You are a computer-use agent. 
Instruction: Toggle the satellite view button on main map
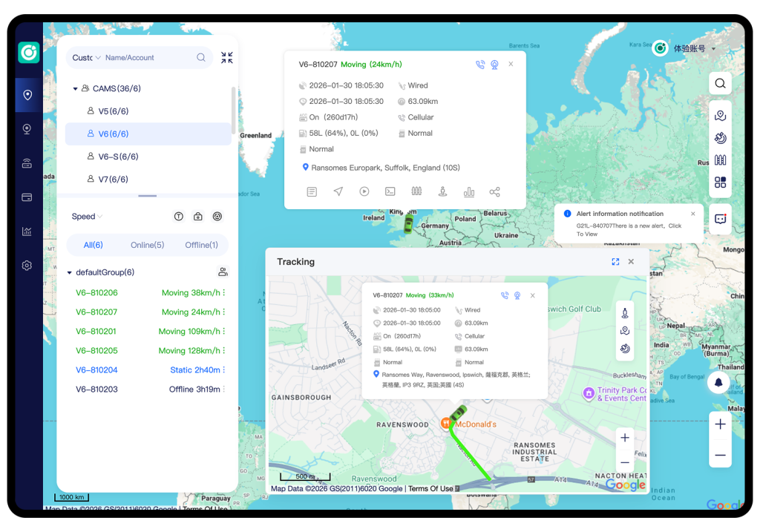coord(720,138)
